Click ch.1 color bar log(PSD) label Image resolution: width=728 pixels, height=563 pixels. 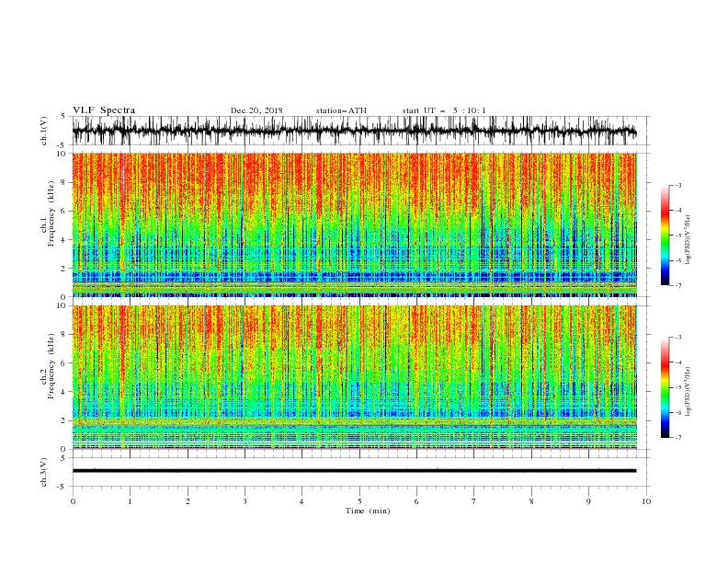(688, 240)
